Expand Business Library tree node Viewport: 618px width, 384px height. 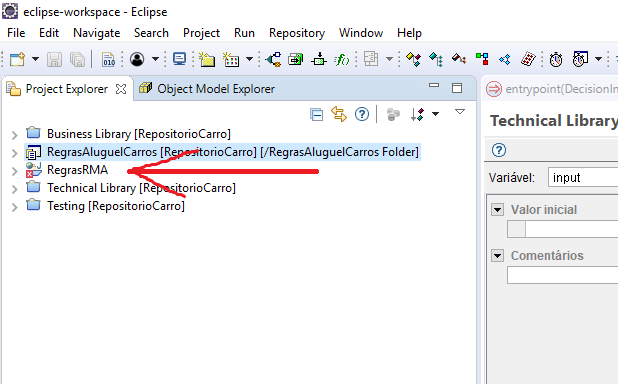pyautogui.click(x=15, y=135)
